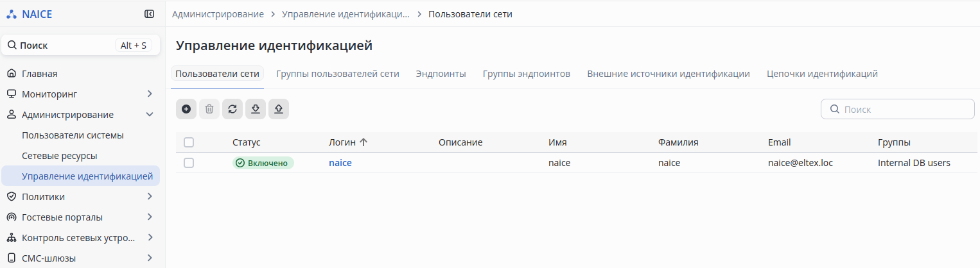Click the upload arrow icon in toolbar
This screenshot has width=980, height=268.
pos(279,109)
